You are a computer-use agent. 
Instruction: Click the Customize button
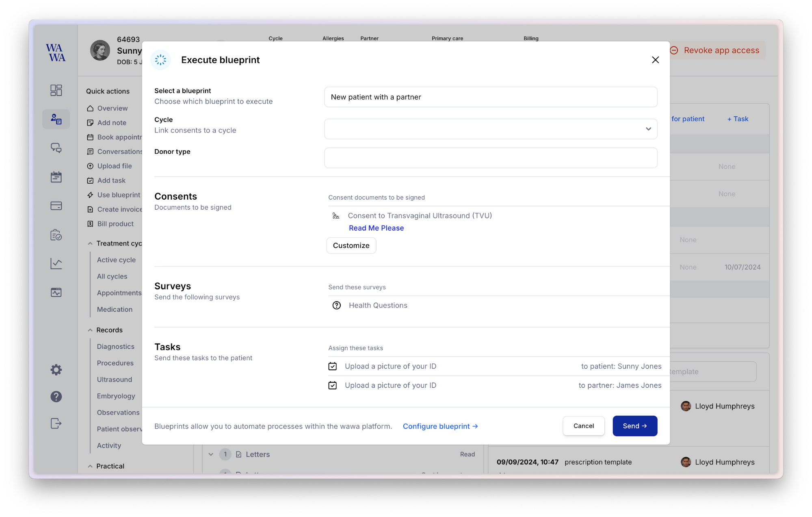[351, 245]
